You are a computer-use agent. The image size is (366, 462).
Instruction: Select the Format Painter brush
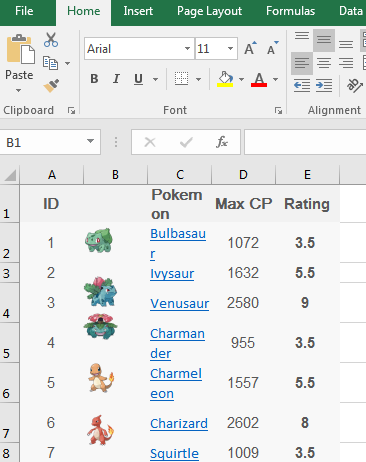point(51,86)
